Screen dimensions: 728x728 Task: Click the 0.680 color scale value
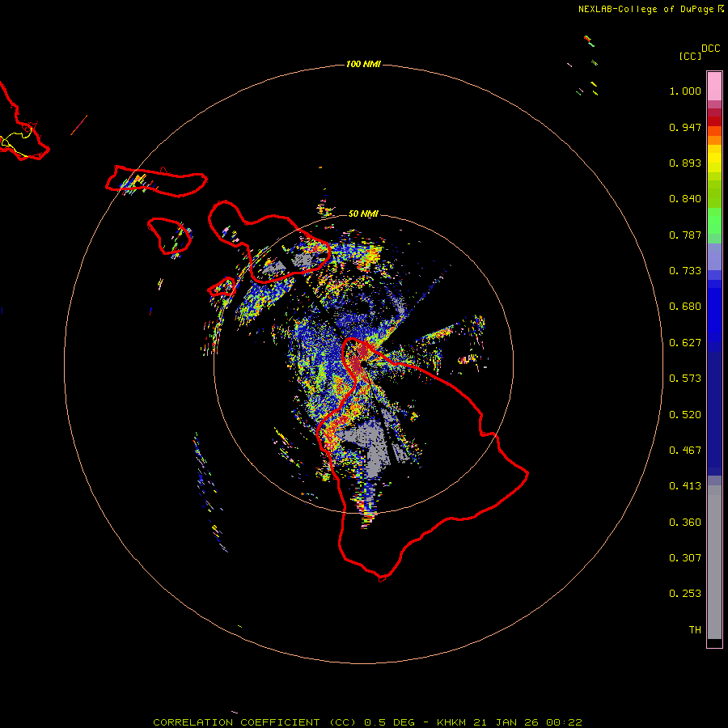pyautogui.click(x=685, y=307)
